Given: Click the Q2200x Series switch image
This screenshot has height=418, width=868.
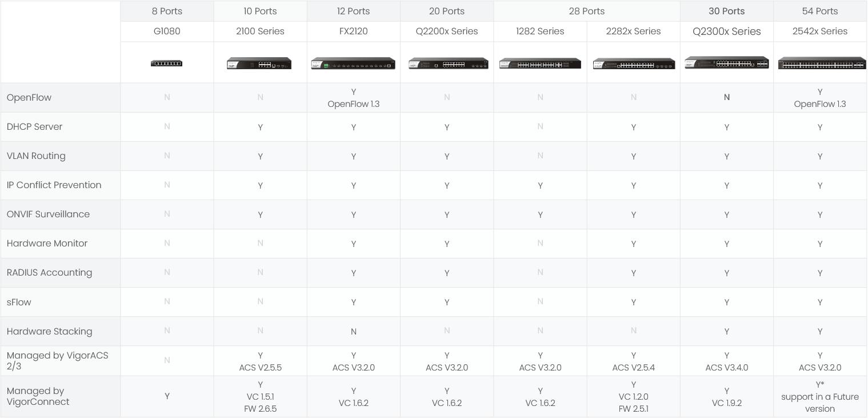Looking at the screenshot, I should coord(448,63).
